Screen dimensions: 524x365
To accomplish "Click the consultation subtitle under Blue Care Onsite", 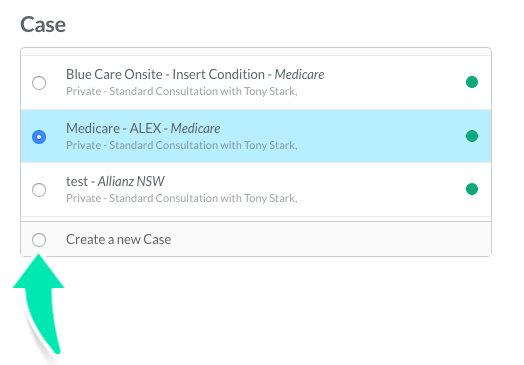I will tap(182, 91).
